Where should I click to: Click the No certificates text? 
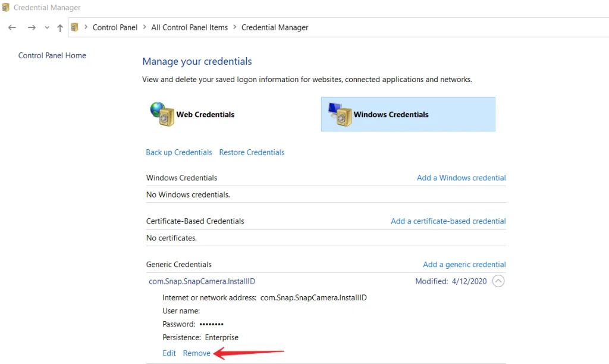coord(171,238)
